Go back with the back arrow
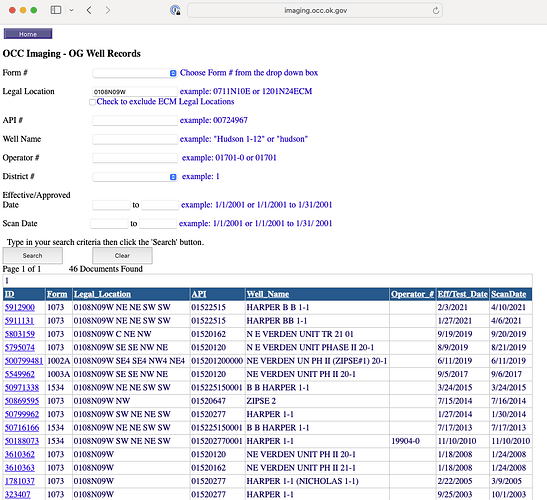Screen dimensions: 547x500 [89, 10]
